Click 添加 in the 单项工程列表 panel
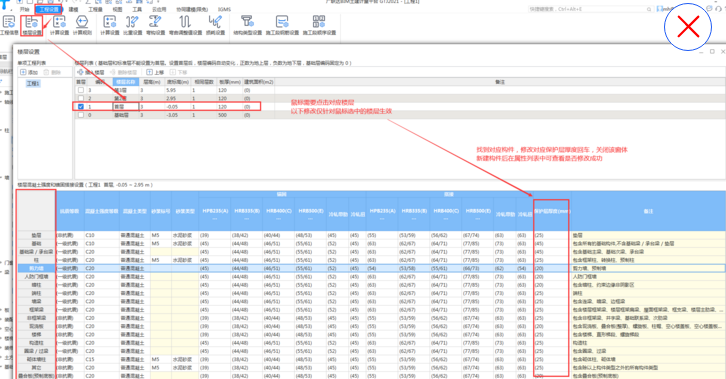 point(29,72)
